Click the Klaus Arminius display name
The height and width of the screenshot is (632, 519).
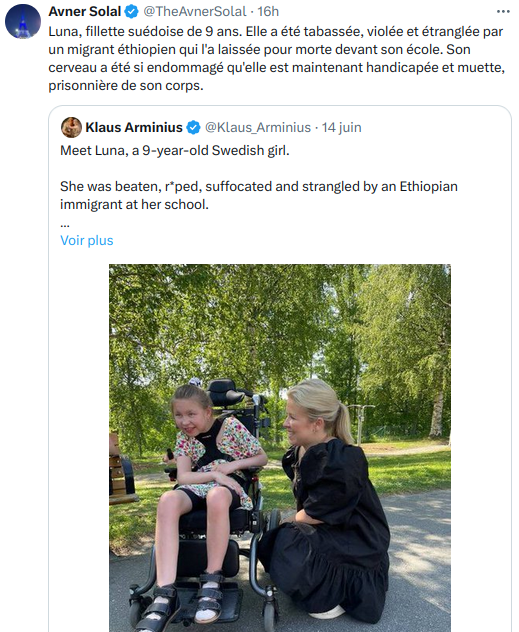[134, 127]
